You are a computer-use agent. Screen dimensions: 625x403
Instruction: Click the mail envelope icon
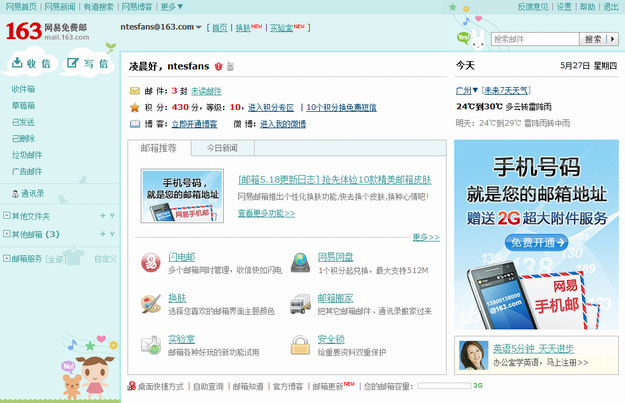pyautogui.click(x=135, y=91)
